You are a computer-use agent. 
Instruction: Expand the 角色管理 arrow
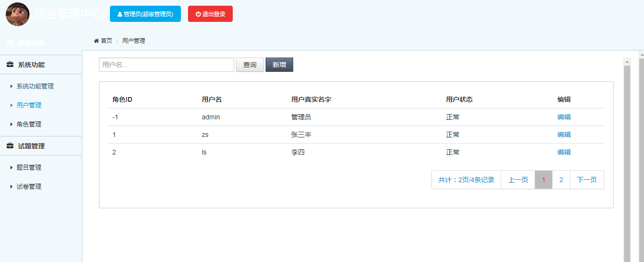pyautogui.click(x=11, y=124)
